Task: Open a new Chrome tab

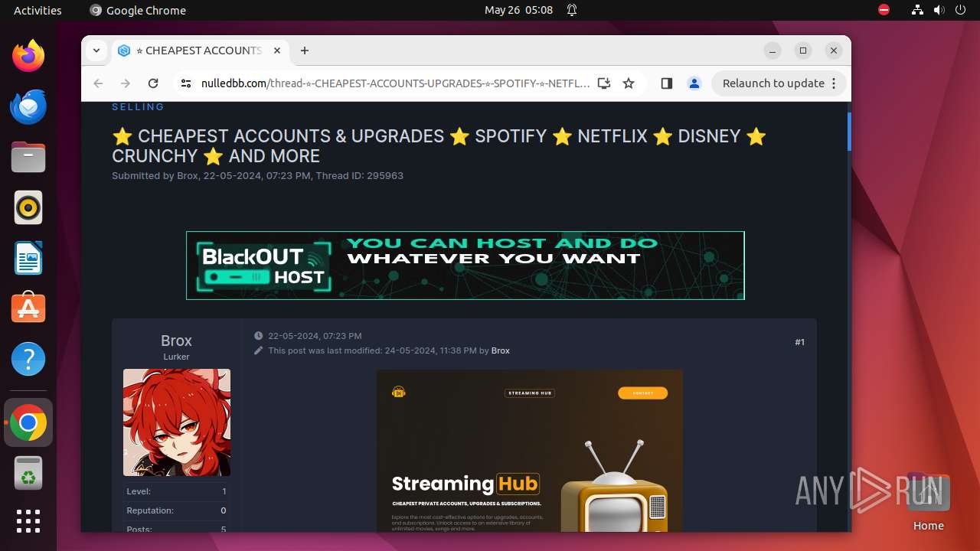Action: 305,51
